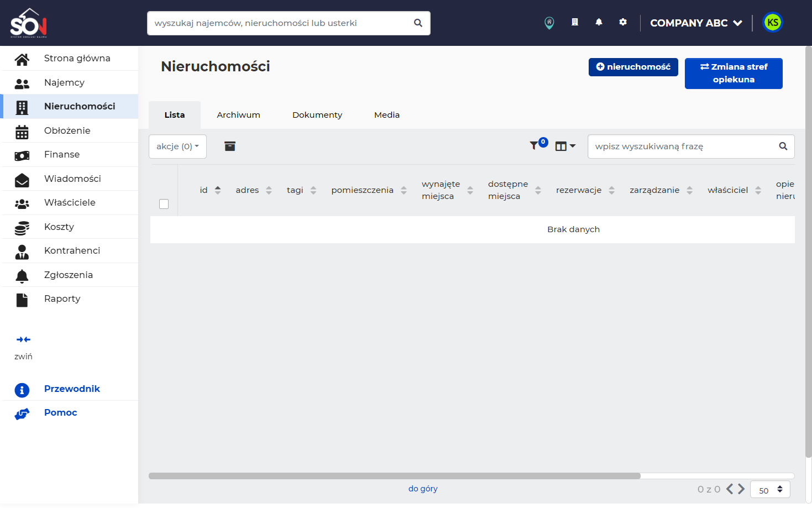812x508 pixels.
Task: Open the table filter funnel icon
Action: tap(534, 145)
